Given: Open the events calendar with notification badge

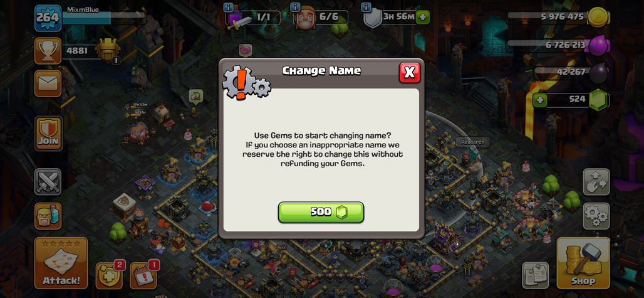Looking at the screenshot, I should tap(143, 275).
